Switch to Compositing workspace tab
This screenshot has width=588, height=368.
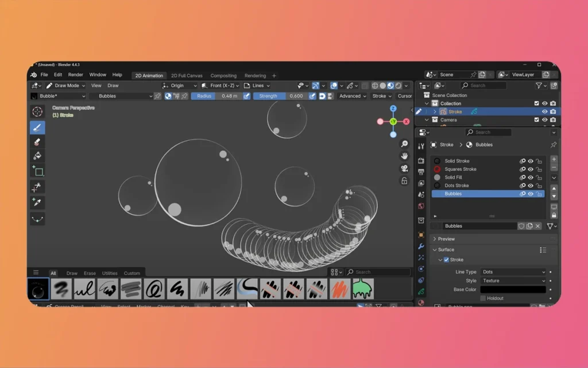223,75
